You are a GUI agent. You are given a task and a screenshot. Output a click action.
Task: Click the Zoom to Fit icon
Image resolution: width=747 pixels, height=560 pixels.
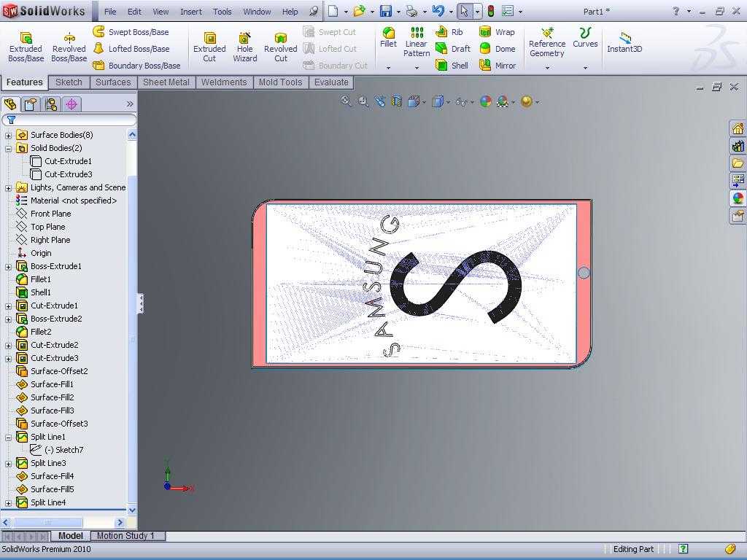(x=347, y=101)
